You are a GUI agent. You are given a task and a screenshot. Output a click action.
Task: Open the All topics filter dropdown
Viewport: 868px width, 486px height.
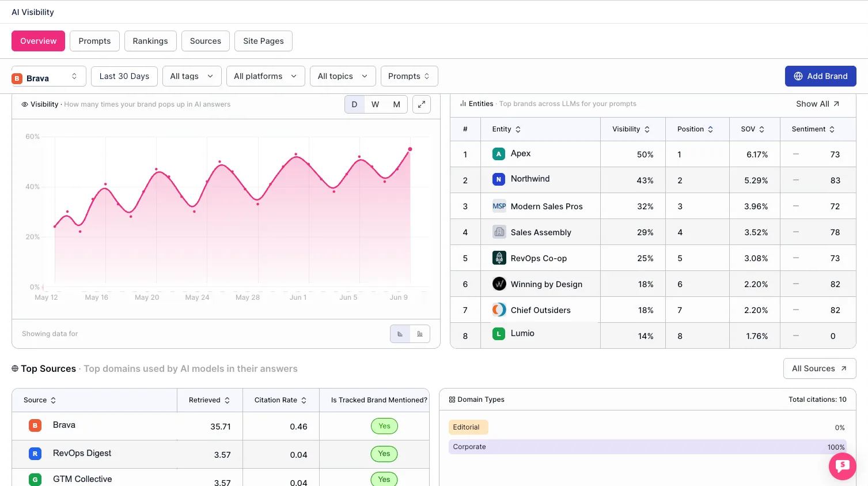click(343, 76)
